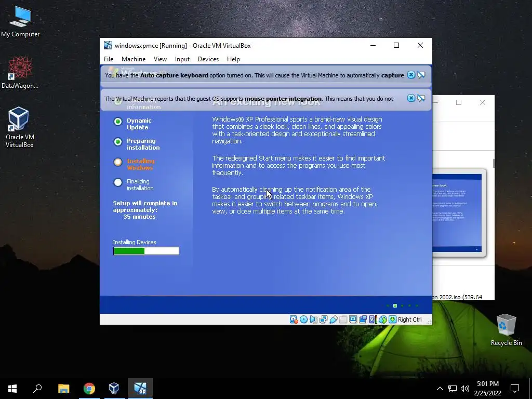Open the Help menu

point(233,59)
